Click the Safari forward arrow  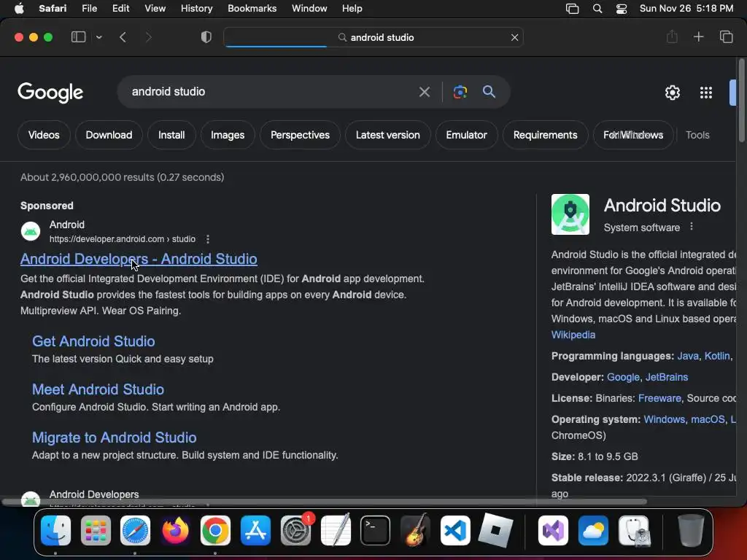tap(148, 37)
